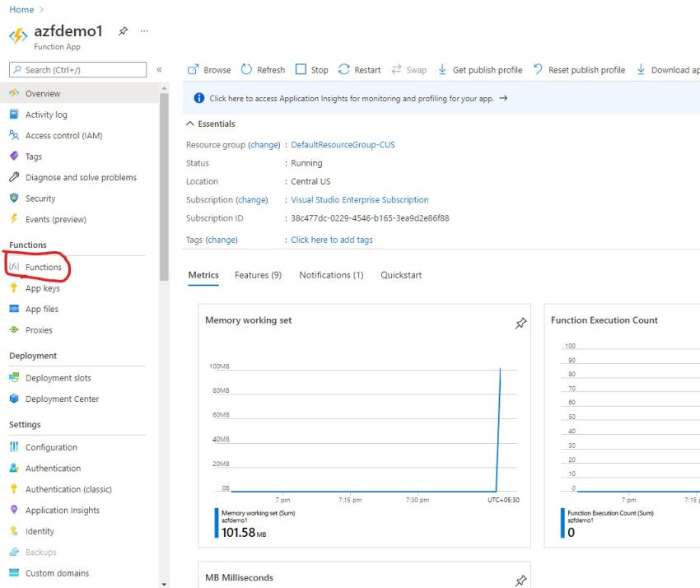This screenshot has height=588, width=700.
Task: Restart the function app
Action: click(x=359, y=69)
